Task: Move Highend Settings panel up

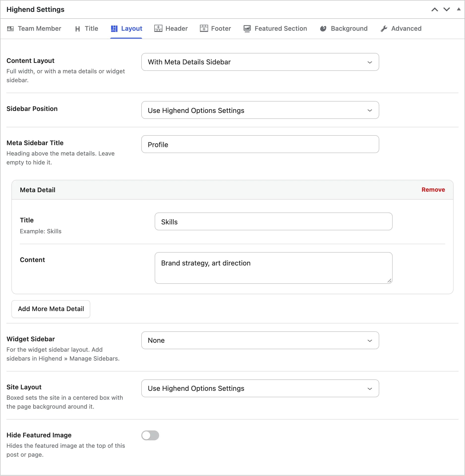Action: click(x=435, y=9)
